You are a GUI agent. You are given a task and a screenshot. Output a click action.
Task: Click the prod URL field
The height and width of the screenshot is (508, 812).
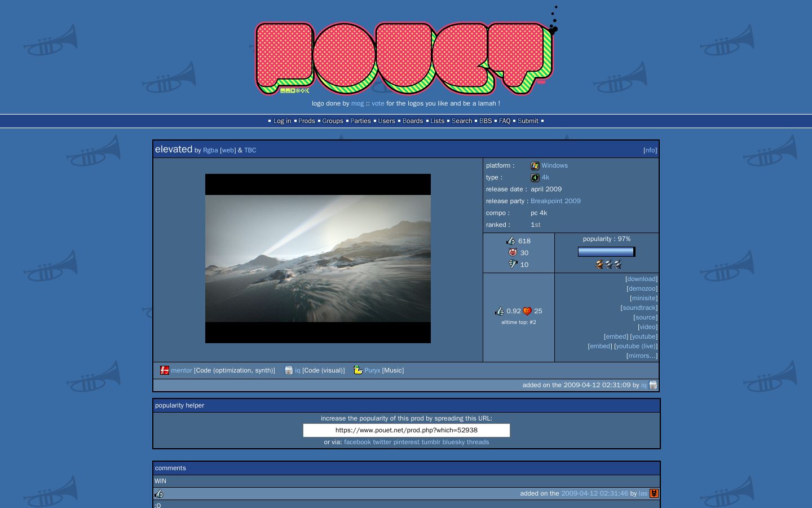(x=407, y=430)
